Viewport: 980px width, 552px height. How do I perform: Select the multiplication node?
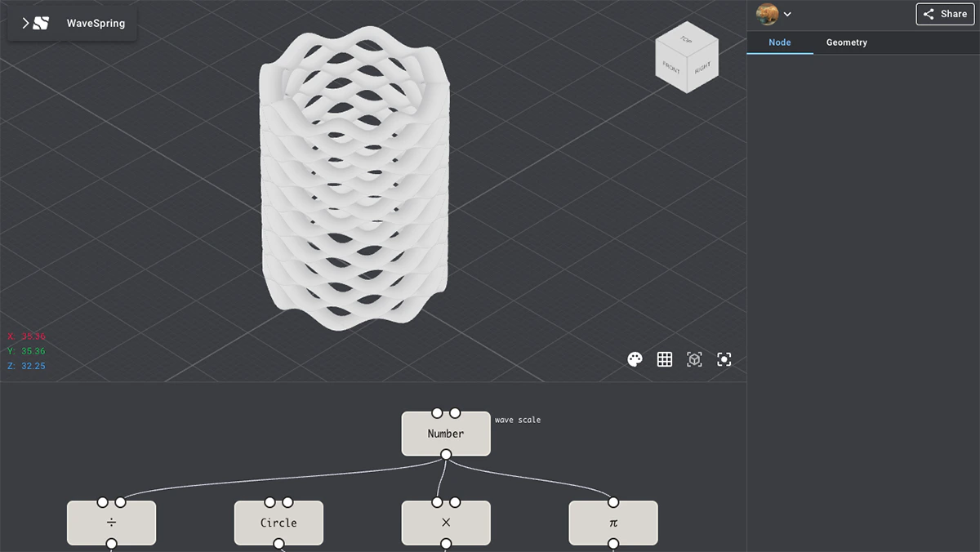point(446,523)
